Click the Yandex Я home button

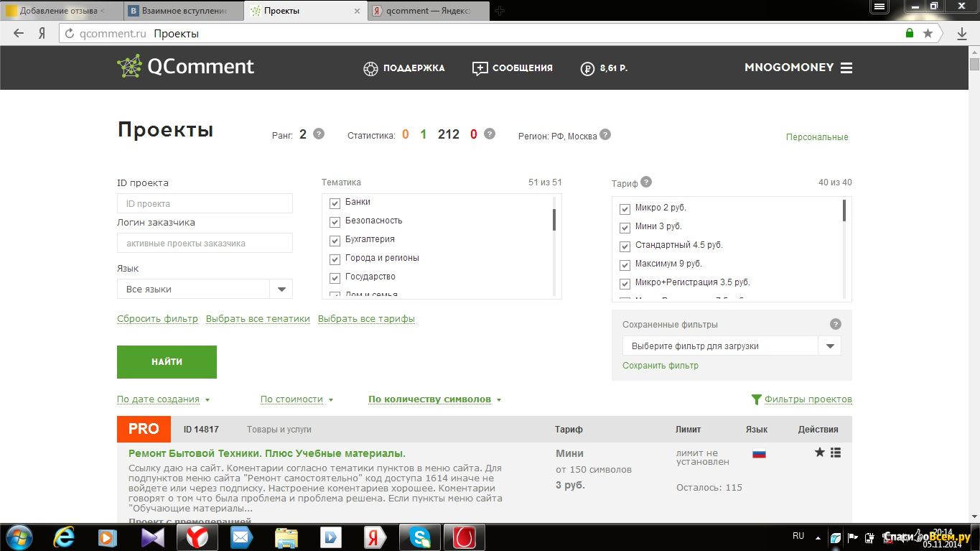[42, 33]
